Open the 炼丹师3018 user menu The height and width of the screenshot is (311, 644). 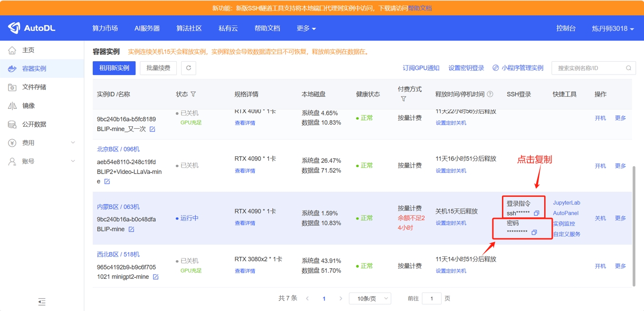pyautogui.click(x=613, y=28)
